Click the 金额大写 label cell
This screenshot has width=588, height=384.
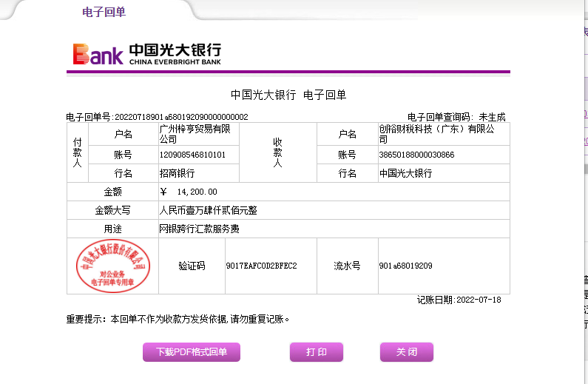click(113, 210)
